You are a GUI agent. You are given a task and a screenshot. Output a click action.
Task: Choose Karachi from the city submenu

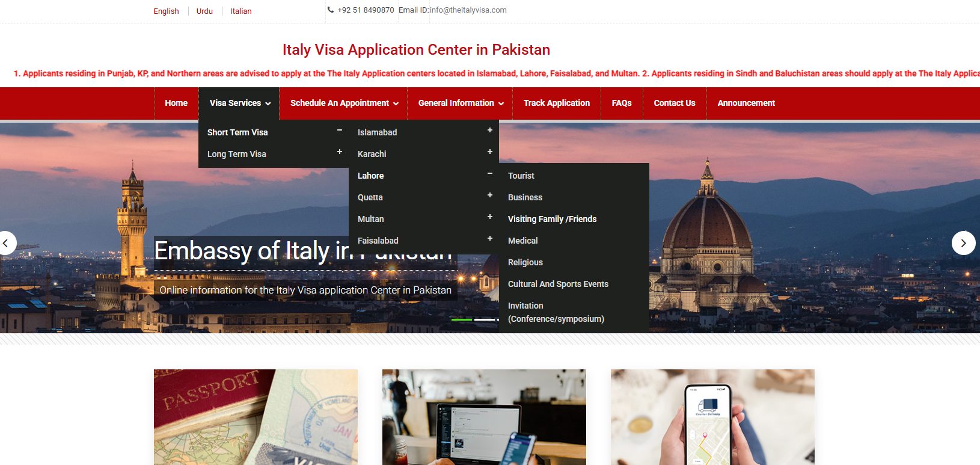tap(372, 154)
